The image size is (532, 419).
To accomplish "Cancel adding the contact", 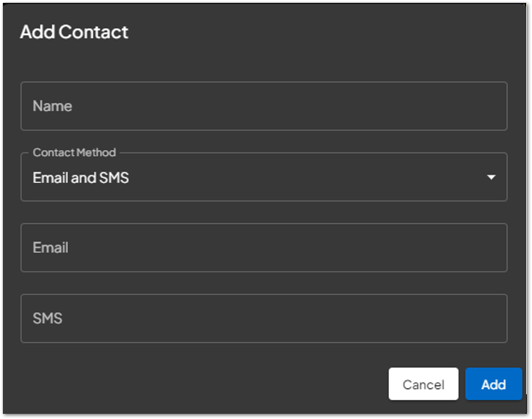I will coord(423,384).
